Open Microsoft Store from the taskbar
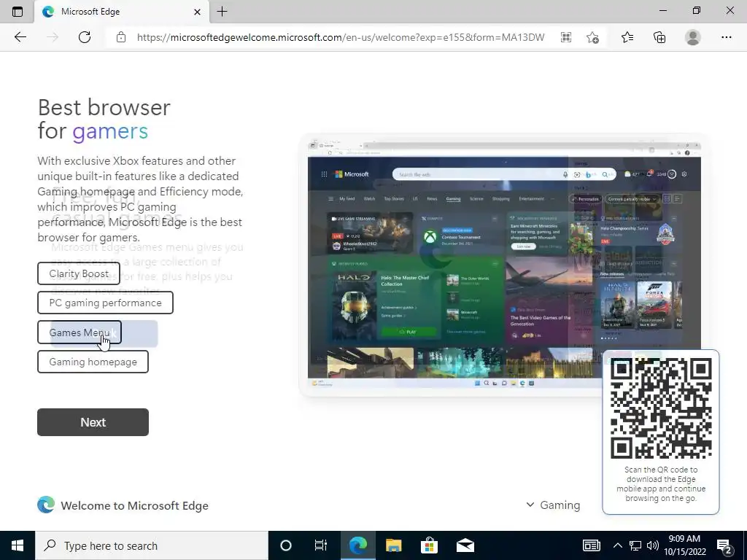This screenshot has height=560, width=747. (x=429, y=545)
